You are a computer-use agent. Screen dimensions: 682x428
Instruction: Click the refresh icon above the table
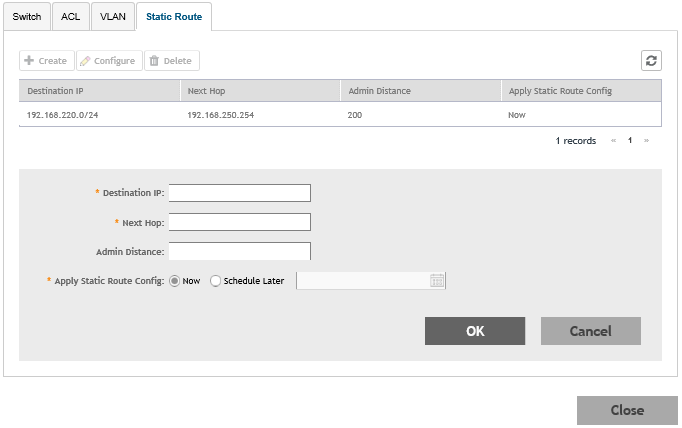pos(651,61)
